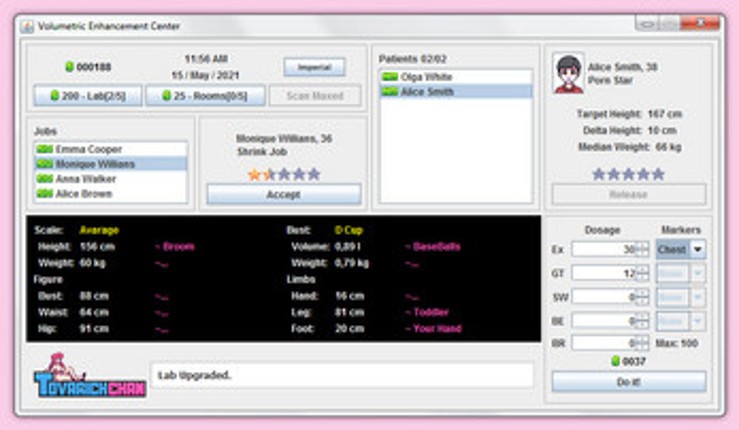
Task: Increase Ex dosage with its spinner up arrow
Action: (642, 245)
